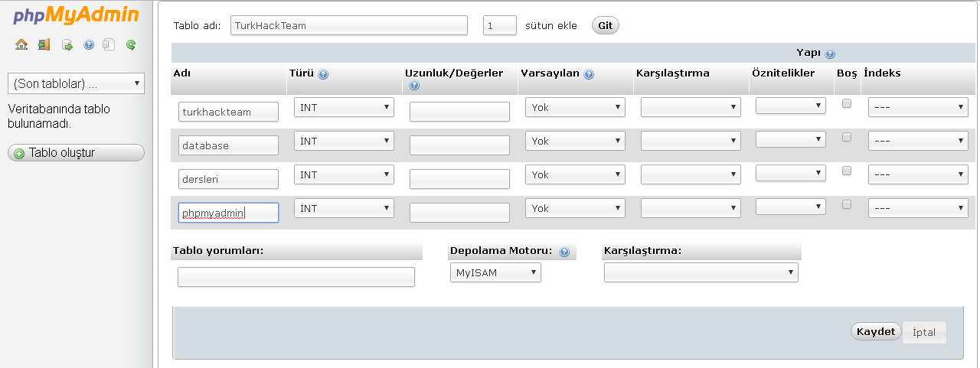The height and width of the screenshot is (368, 980).
Task: Check the Boş box for database row
Action: (x=847, y=138)
